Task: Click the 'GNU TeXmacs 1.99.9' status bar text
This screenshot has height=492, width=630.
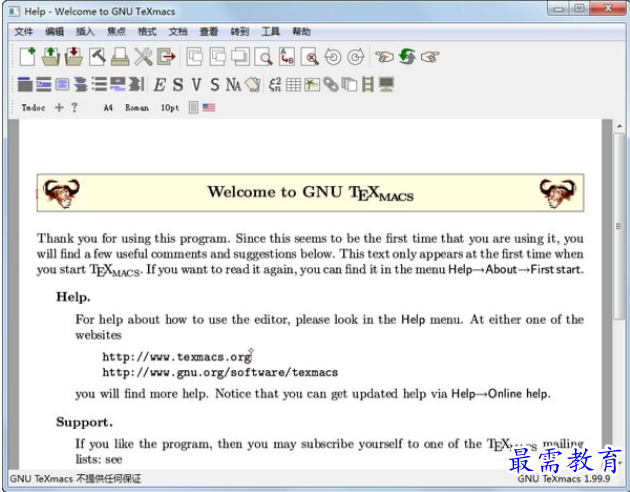Action: pyautogui.click(x=563, y=479)
